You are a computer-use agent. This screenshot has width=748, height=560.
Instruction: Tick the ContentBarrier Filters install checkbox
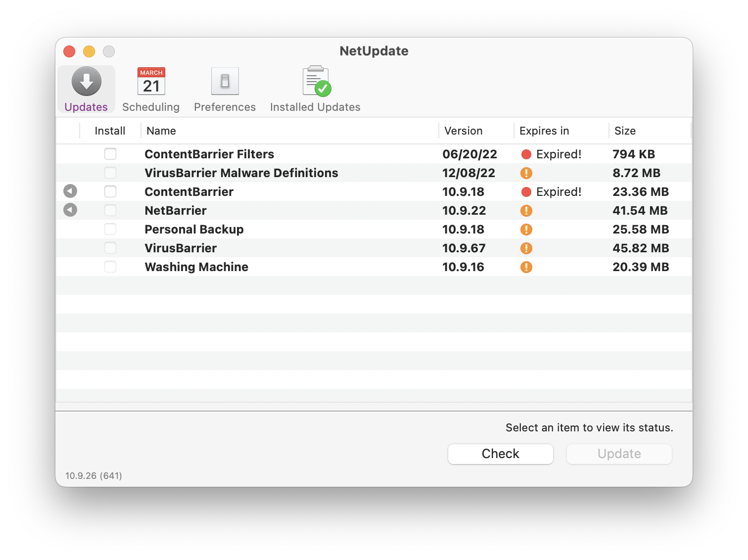point(110,154)
